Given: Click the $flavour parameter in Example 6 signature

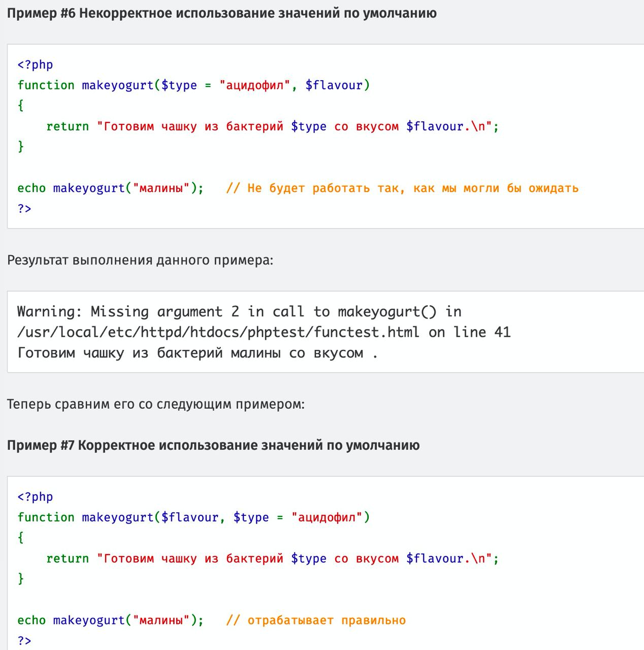Looking at the screenshot, I should pyautogui.click(x=334, y=85).
